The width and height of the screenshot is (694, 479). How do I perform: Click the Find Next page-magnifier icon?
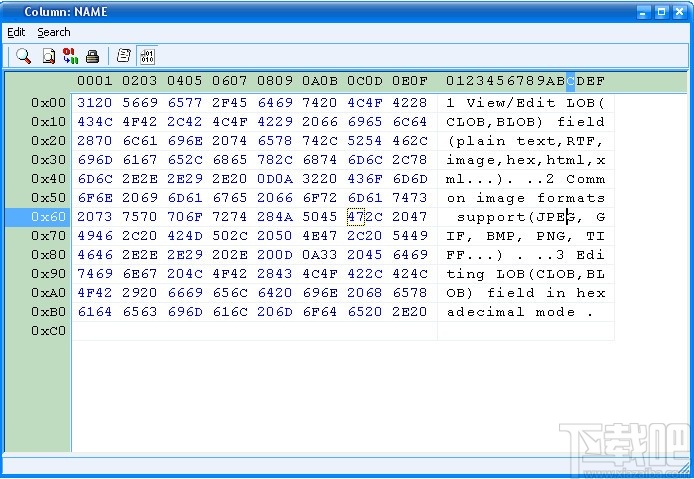tap(49, 56)
